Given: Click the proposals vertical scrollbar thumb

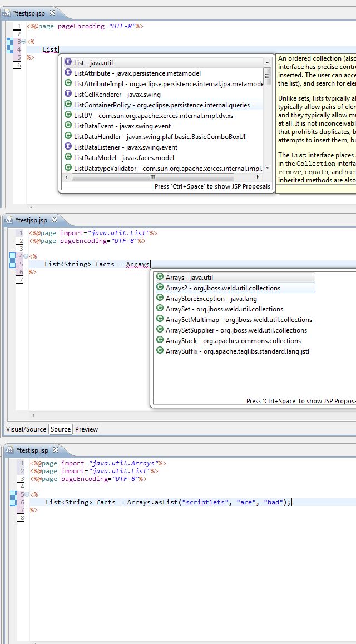Looking at the screenshot, I should pyautogui.click(x=268, y=76).
